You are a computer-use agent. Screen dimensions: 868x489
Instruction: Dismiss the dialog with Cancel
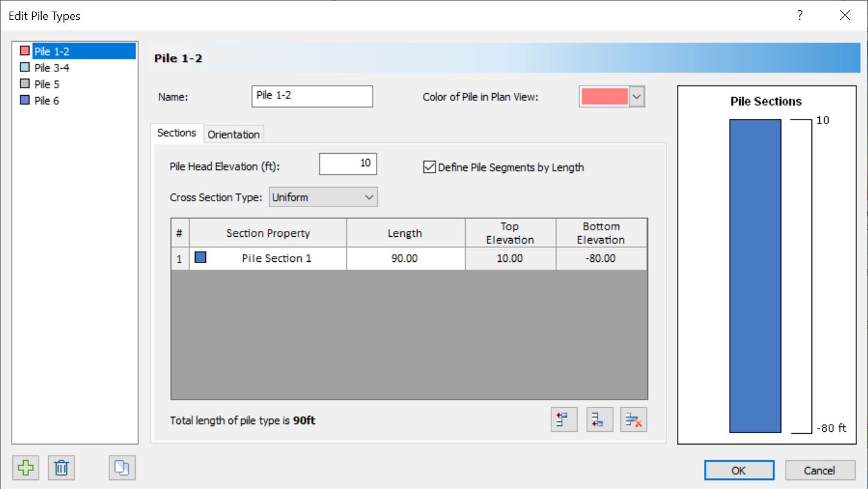pyautogui.click(x=820, y=470)
